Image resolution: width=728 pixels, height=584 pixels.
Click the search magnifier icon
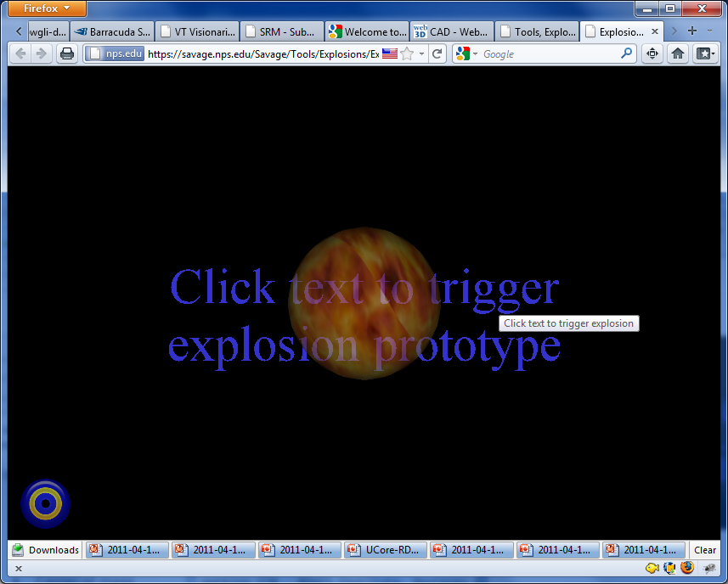pyautogui.click(x=627, y=53)
